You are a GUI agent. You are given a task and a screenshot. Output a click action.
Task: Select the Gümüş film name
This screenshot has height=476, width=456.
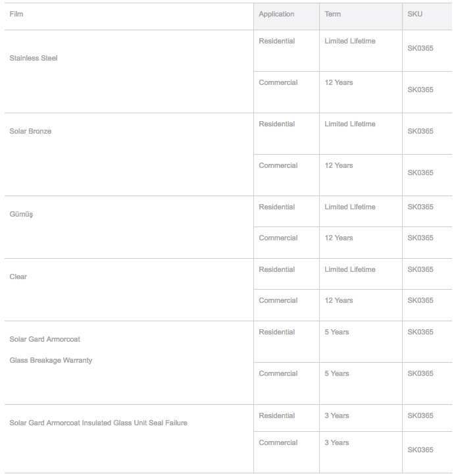tap(21, 215)
